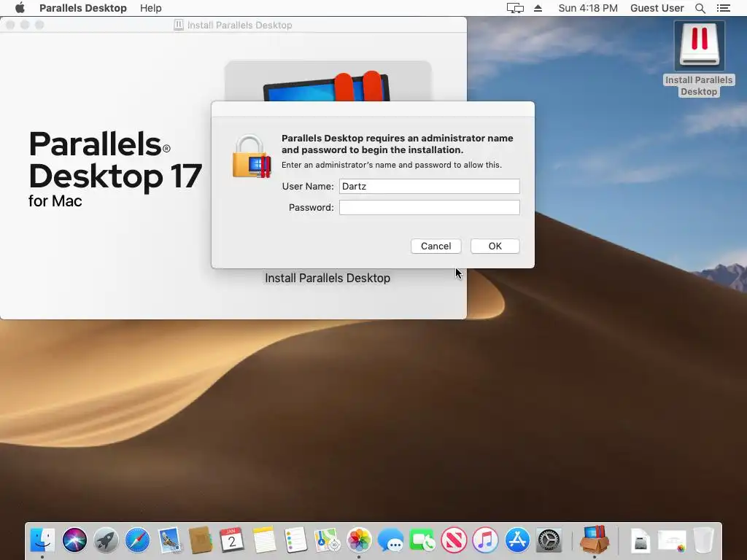Open Messages speech bubble icon in Dock

click(x=391, y=540)
